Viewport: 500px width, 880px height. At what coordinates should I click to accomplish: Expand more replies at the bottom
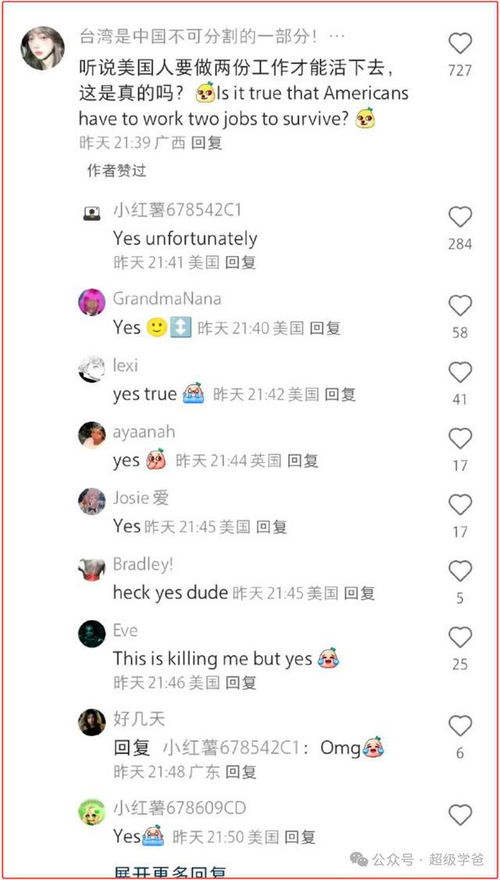pyautogui.click(x=170, y=873)
